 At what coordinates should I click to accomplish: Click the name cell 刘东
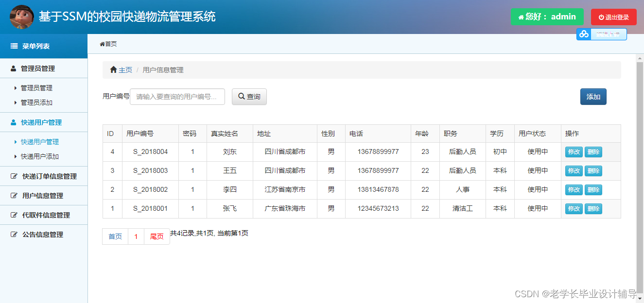point(230,152)
